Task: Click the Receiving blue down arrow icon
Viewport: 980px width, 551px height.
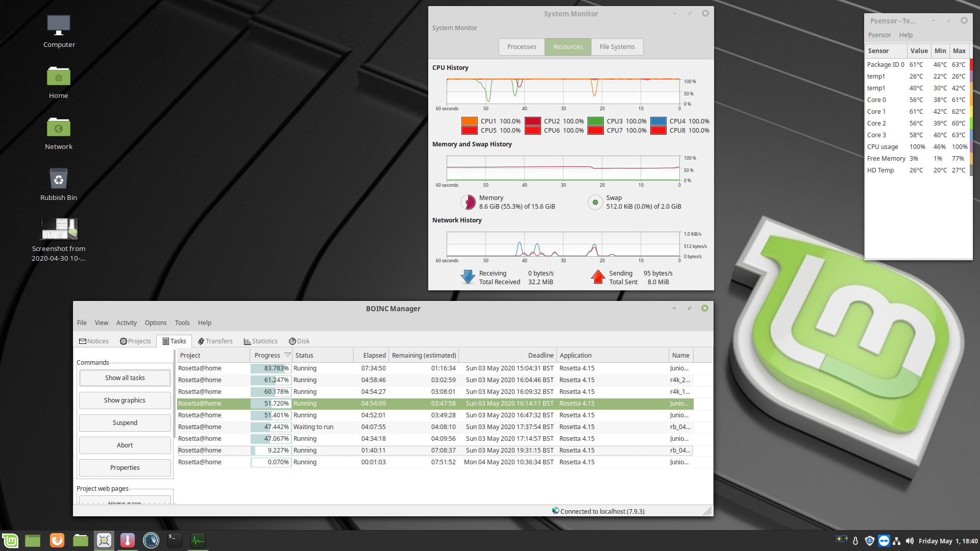Action: (x=468, y=277)
